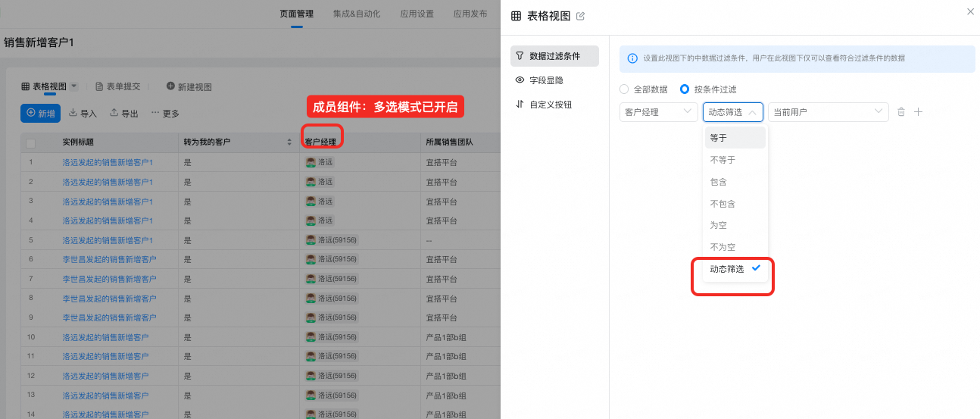Close the 表格视图 settings panel

tap(970, 11)
